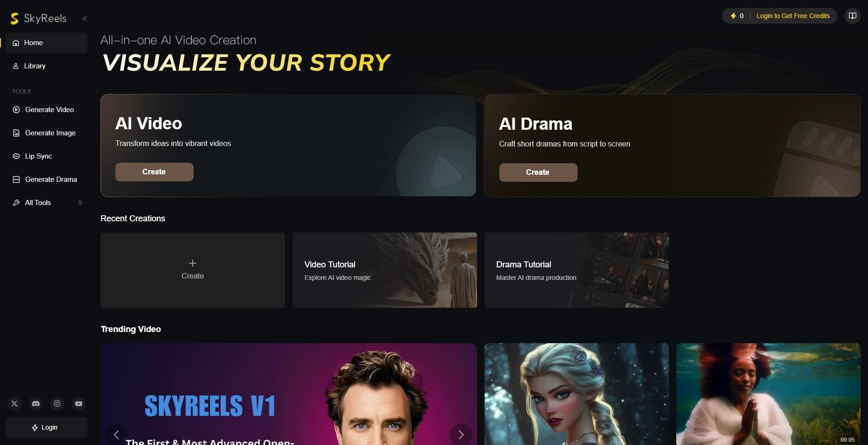Open the X (Twitter) social link
Image resolution: width=868 pixels, height=445 pixels.
point(14,404)
